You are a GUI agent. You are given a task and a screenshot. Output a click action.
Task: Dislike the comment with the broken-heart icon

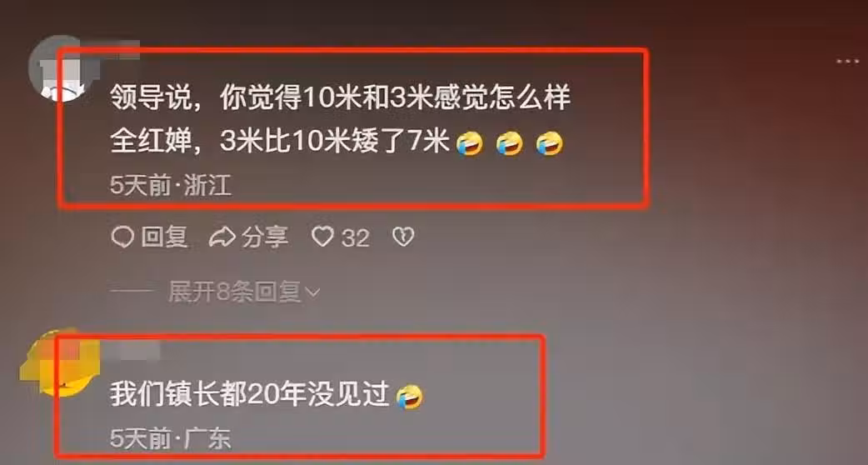coord(403,237)
